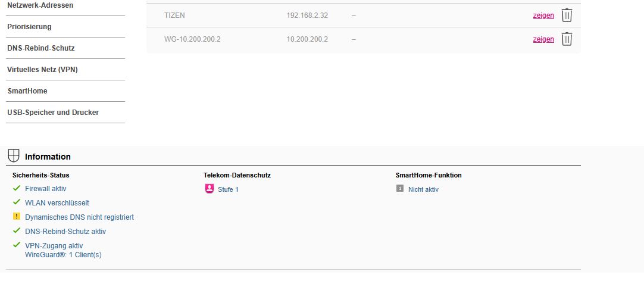The image size is (644, 290).
Task: Delete the WG-10.200.200.2 device entry
Action: point(567,39)
